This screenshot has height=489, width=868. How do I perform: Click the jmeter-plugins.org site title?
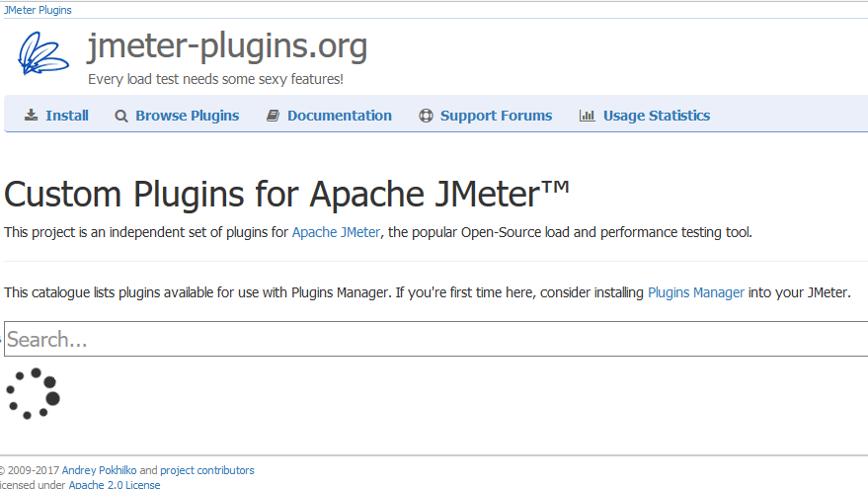(x=227, y=46)
